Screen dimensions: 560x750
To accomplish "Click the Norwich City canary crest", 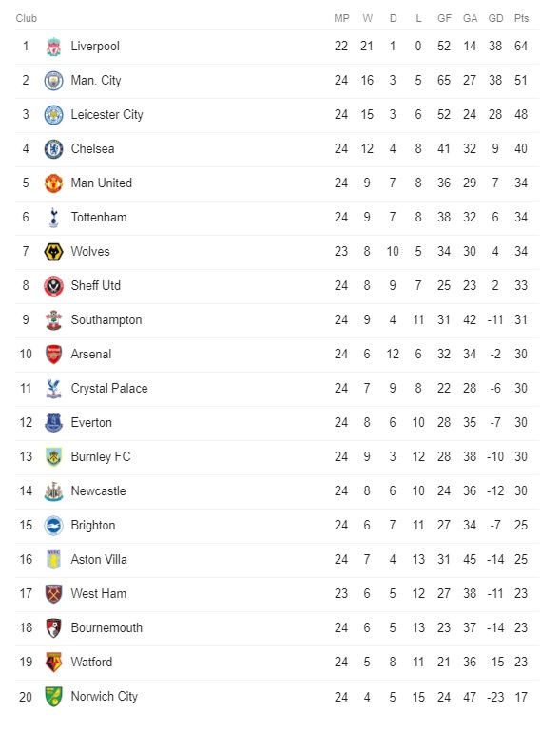I will [53, 697].
